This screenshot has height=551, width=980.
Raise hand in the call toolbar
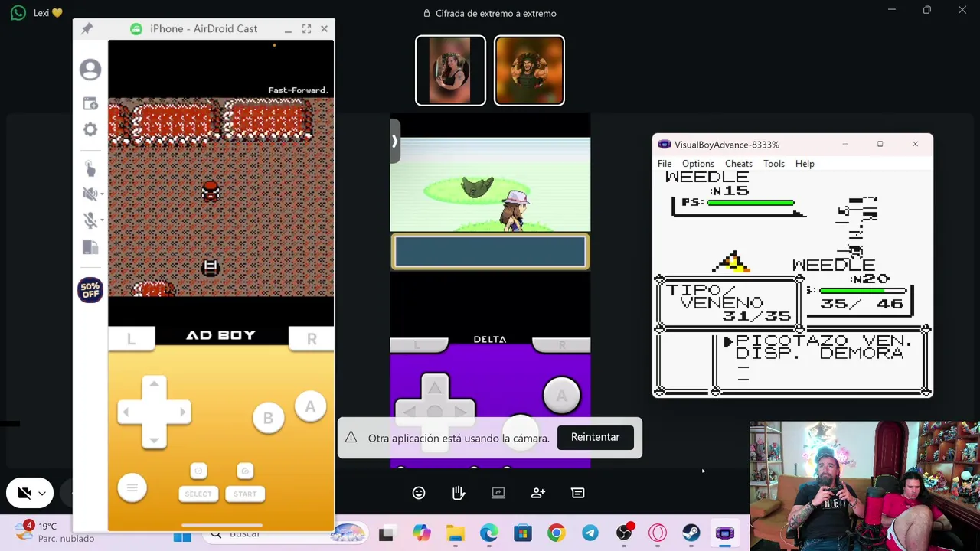tap(459, 493)
